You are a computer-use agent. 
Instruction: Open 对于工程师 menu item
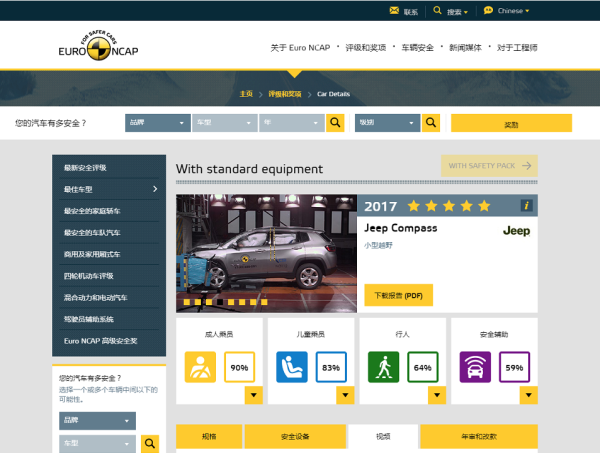pos(517,48)
